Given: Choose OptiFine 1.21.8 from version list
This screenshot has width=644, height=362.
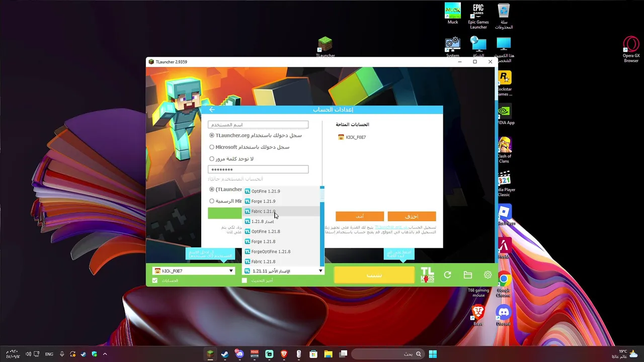Looking at the screenshot, I should (281, 231).
